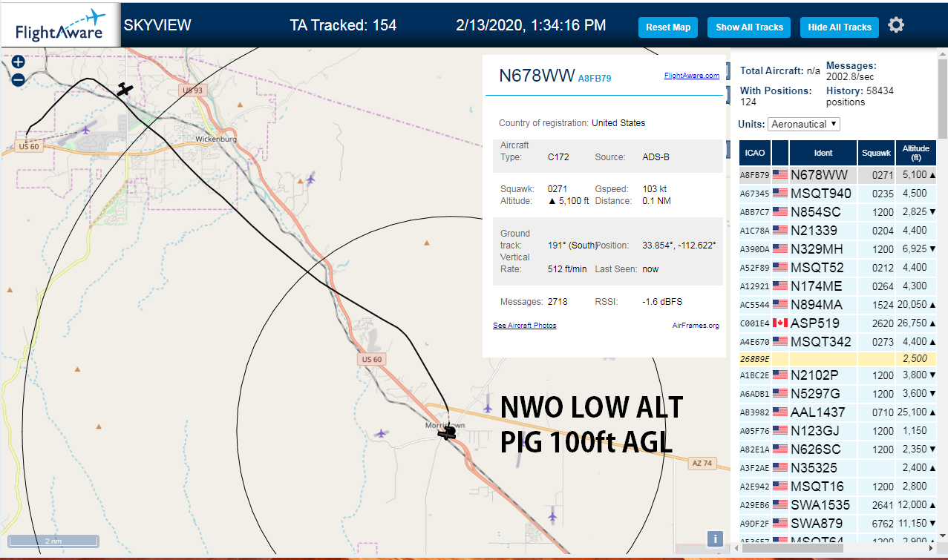Click the SKYVIEW title in header
This screenshot has height=560, width=948.
tap(157, 25)
